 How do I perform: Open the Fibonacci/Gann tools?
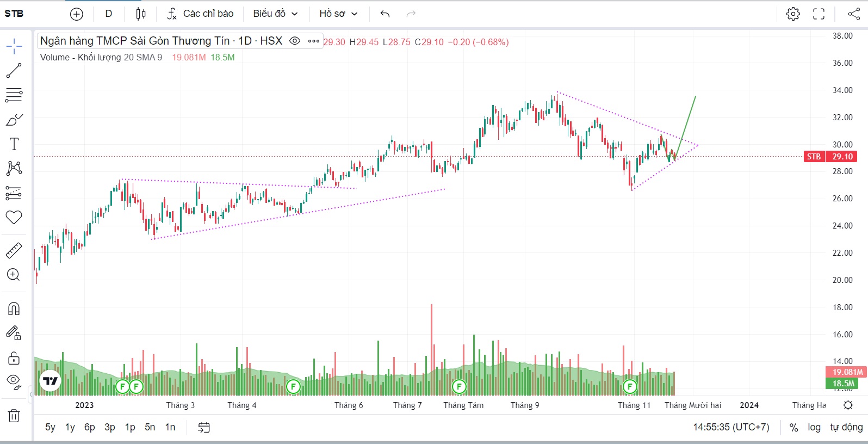pyautogui.click(x=14, y=95)
